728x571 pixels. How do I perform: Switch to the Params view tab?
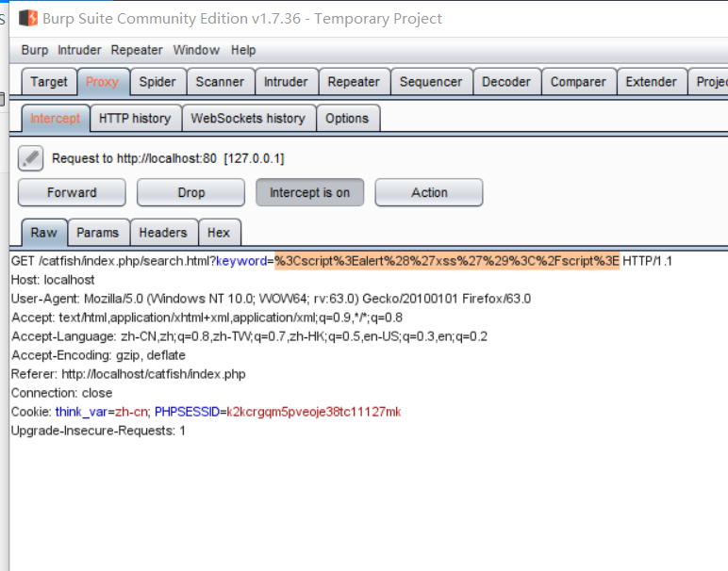(98, 233)
